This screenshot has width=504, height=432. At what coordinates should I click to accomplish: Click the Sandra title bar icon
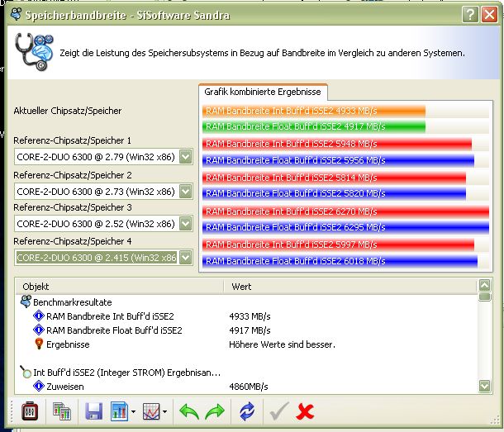pyautogui.click(x=16, y=15)
